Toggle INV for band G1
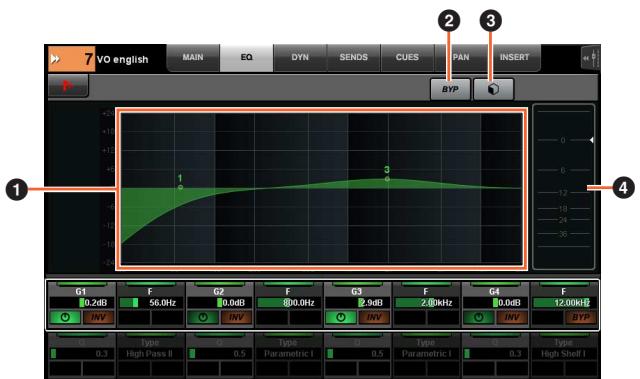The image size is (640, 379). (x=98, y=317)
